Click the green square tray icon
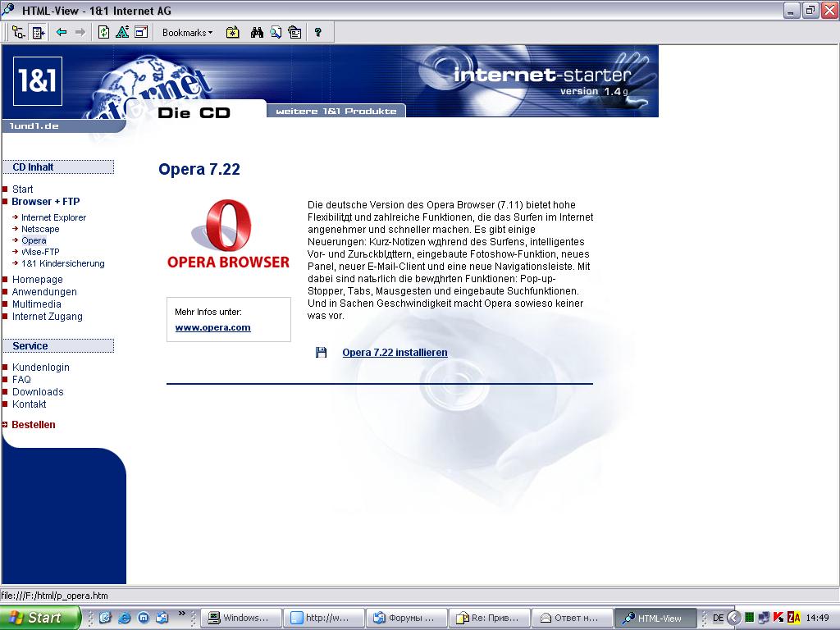The image size is (840, 630). click(x=750, y=618)
